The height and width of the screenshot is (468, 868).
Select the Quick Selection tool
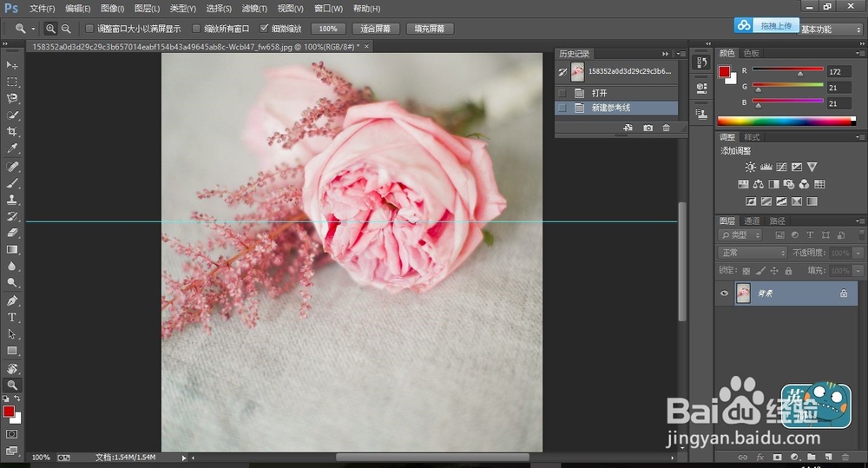(x=11, y=115)
